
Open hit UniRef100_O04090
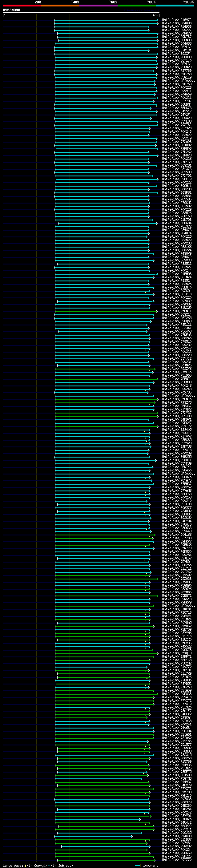[x=177, y=23]
